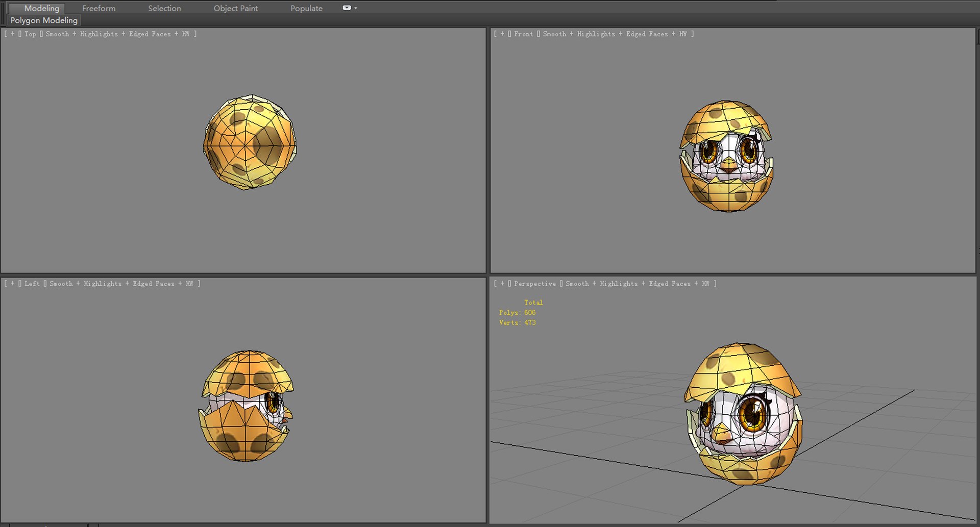The image size is (980, 527).
Task: Open the Selection ribbon tab
Action: (x=164, y=8)
